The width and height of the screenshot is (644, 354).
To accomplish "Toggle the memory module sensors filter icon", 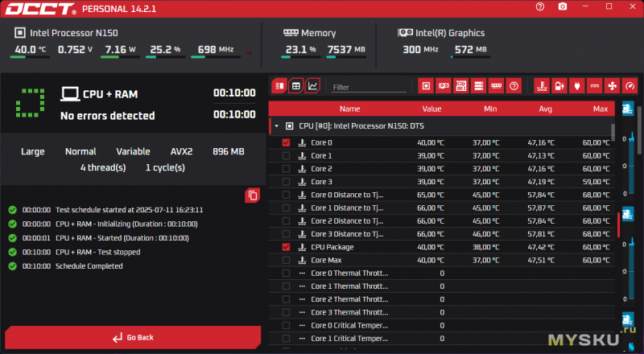I will [x=496, y=86].
